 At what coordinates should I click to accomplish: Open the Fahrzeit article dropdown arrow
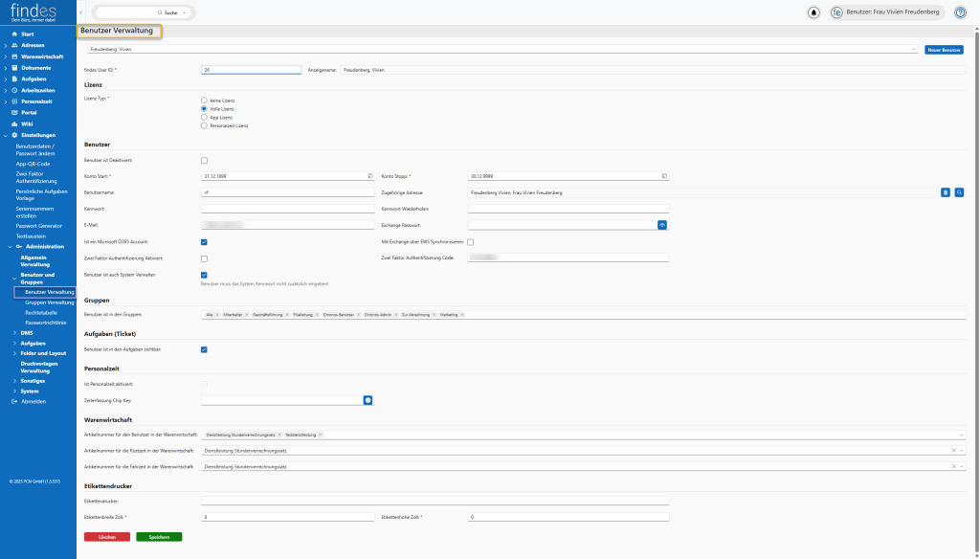point(962,466)
